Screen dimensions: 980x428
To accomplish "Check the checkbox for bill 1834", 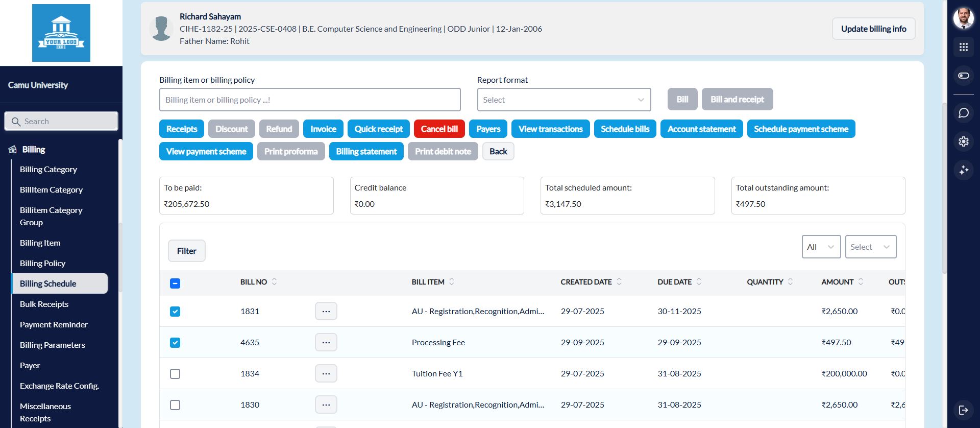I will [x=175, y=374].
